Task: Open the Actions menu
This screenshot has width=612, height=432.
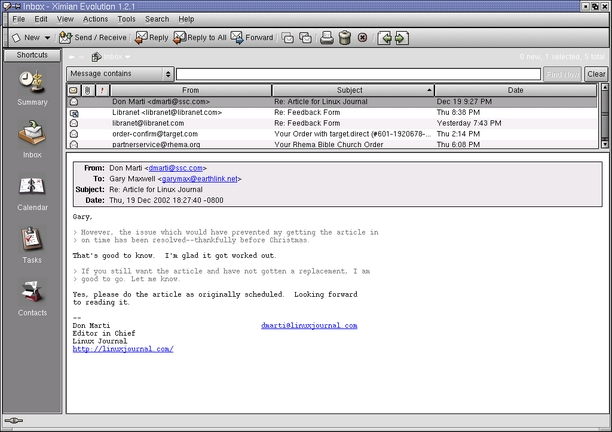Action: 96,19
